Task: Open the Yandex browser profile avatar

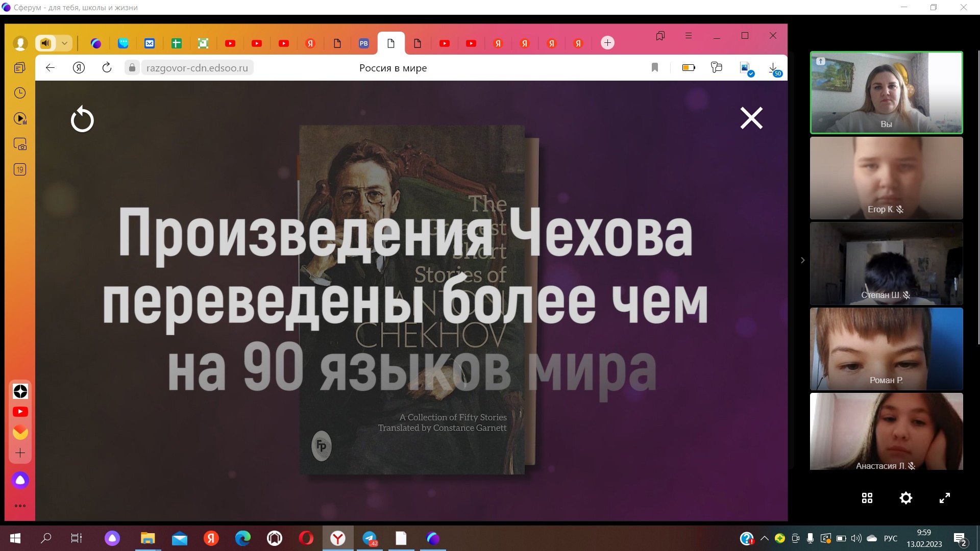Action: [20, 43]
